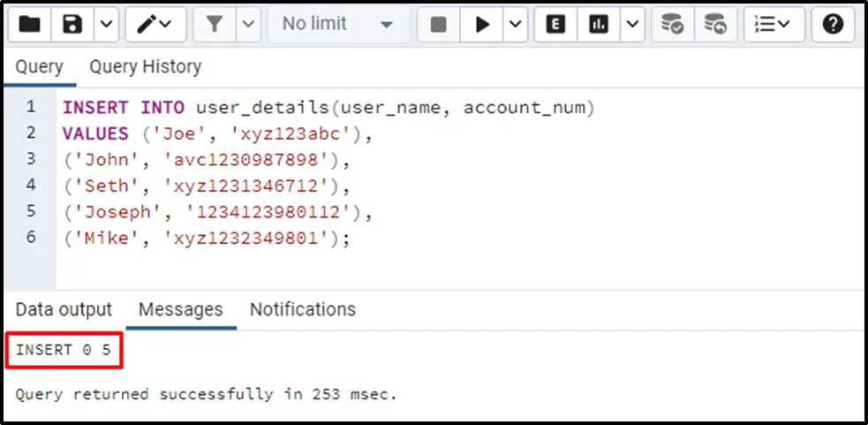Expand the filter options dropdown arrow
This screenshot has height=425, width=868.
[248, 25]
